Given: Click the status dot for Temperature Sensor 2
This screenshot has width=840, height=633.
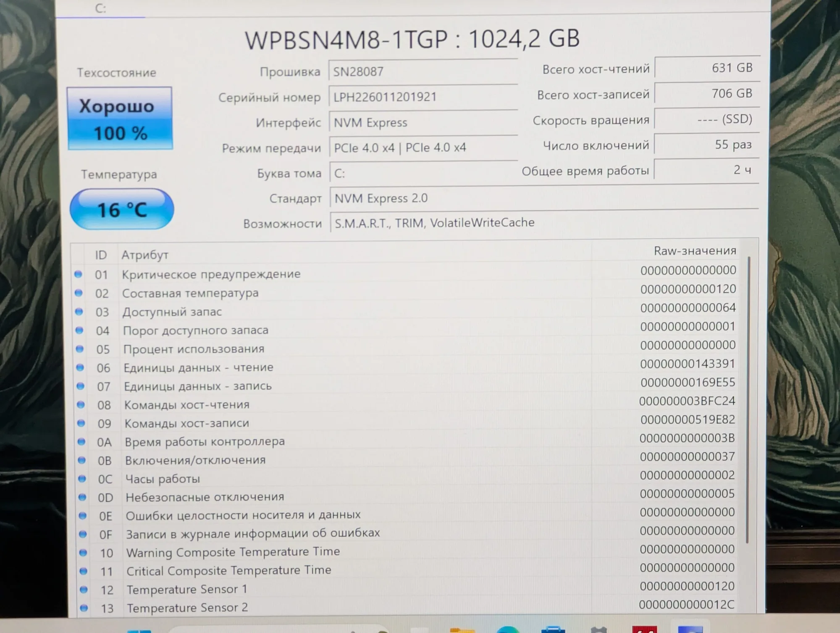Looking at the screenshot, I should tap(84, 608).
